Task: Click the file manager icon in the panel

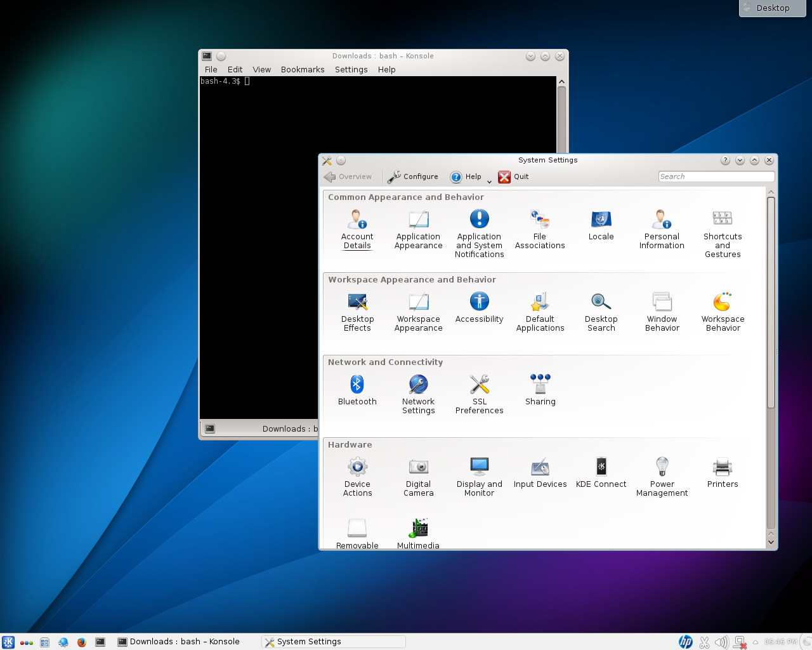Action: (45, 642)
